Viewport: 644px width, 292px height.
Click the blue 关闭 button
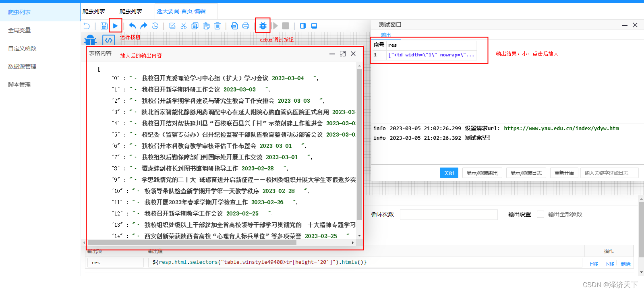click(x=449, y=173)
